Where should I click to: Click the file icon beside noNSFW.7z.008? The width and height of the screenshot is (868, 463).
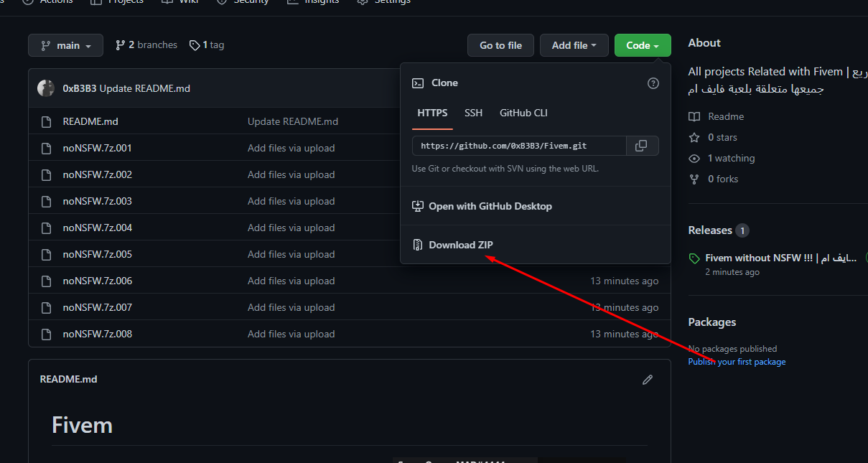46,335
